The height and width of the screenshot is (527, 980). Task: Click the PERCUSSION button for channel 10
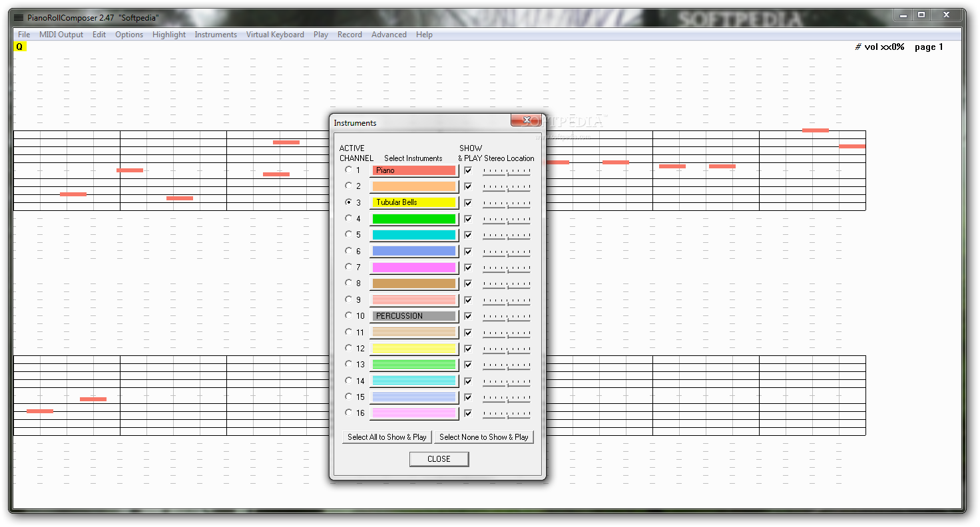click(x=414, y=316)
